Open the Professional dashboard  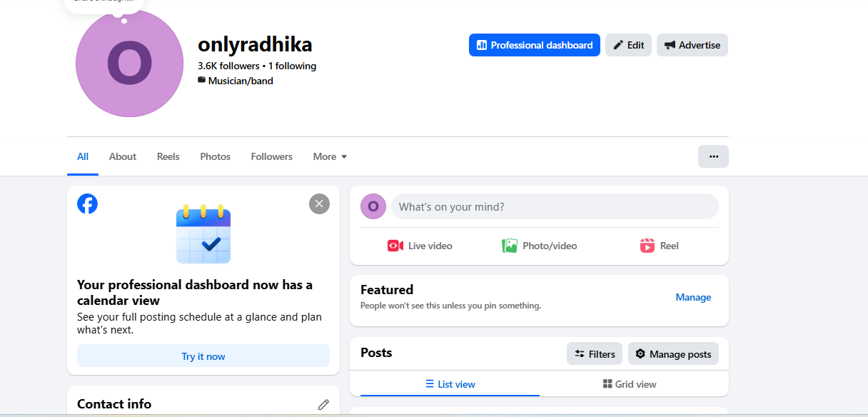pyautogui.click(x=534, y=45)
